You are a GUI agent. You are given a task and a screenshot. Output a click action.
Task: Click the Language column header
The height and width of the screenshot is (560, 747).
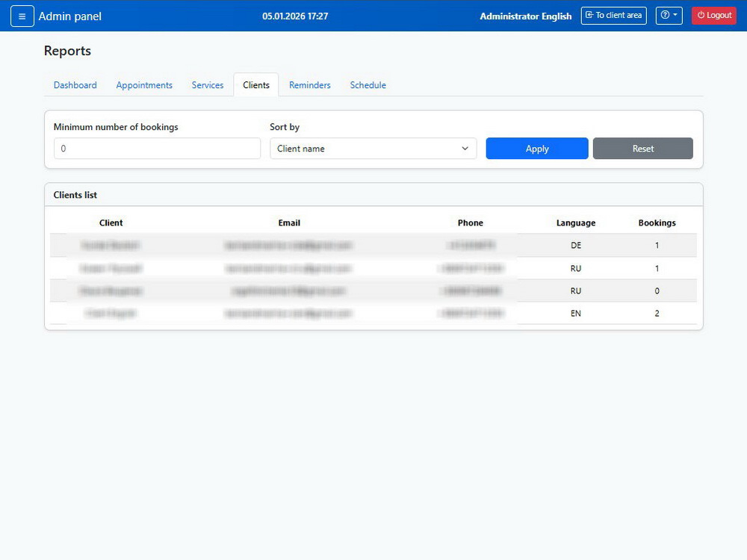click(576, 223)
